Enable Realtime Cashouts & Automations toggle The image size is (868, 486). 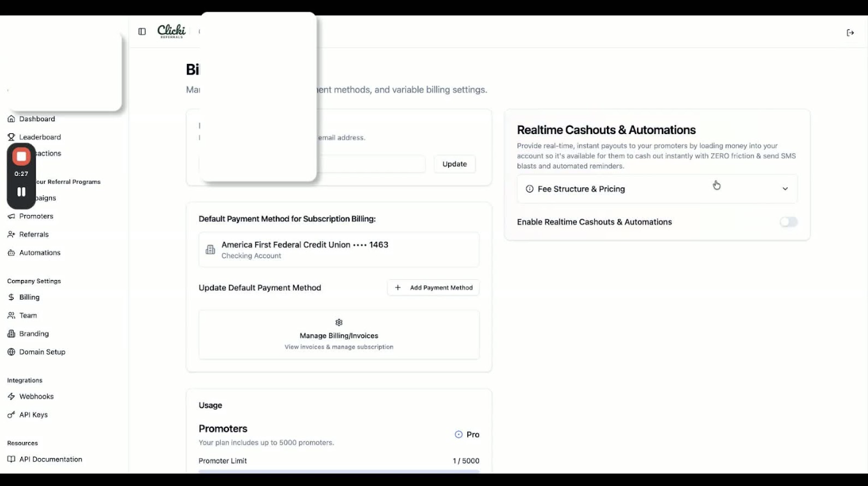coord(788,222)
